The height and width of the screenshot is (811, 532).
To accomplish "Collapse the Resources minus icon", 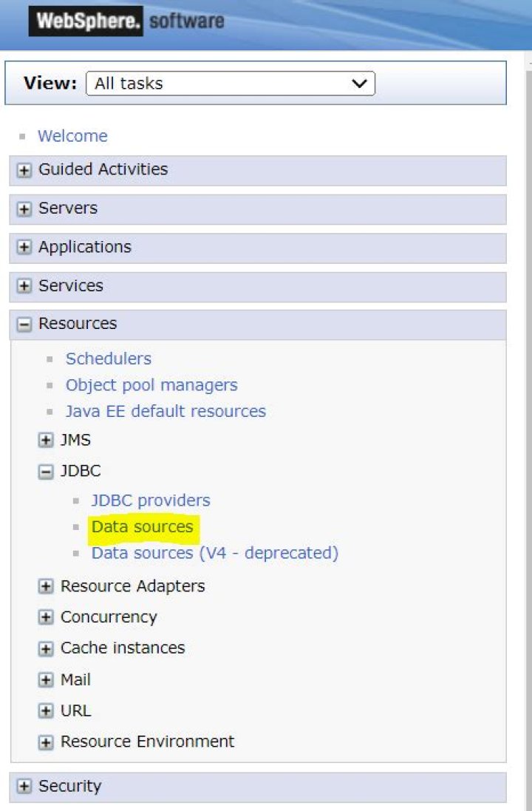I will click(x=24, y=325).
